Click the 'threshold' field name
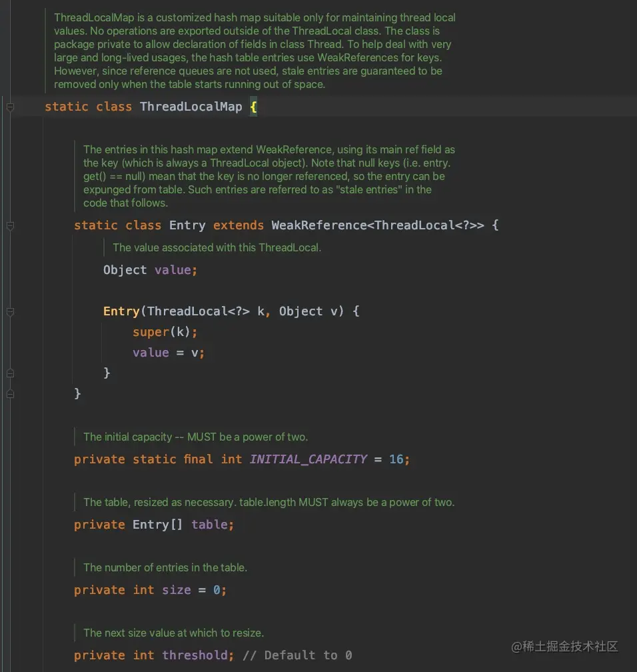637x672 pixels. (195, 655)
